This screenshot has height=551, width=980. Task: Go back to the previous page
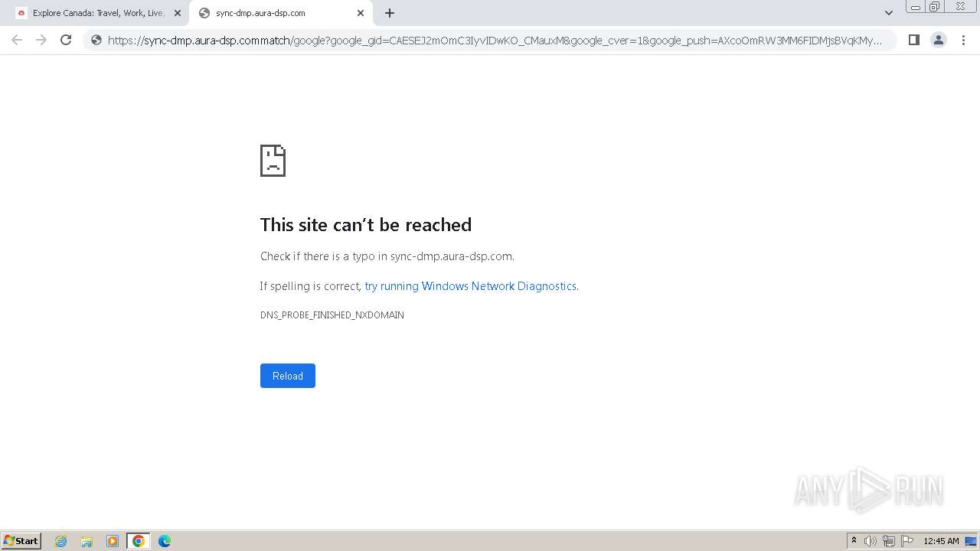17,40
